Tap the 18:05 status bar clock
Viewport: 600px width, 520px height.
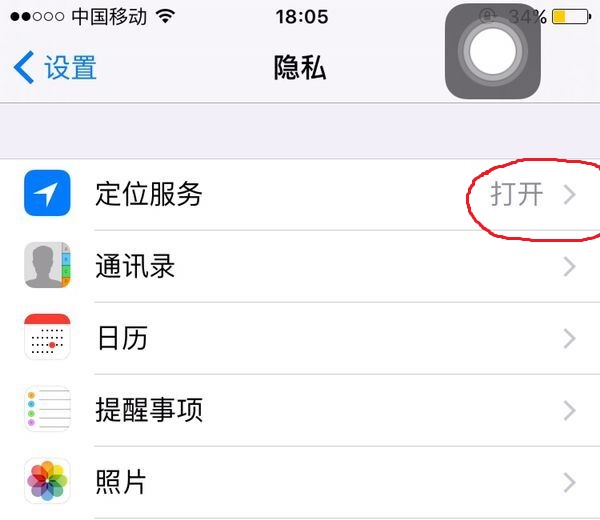coord(302,17)
